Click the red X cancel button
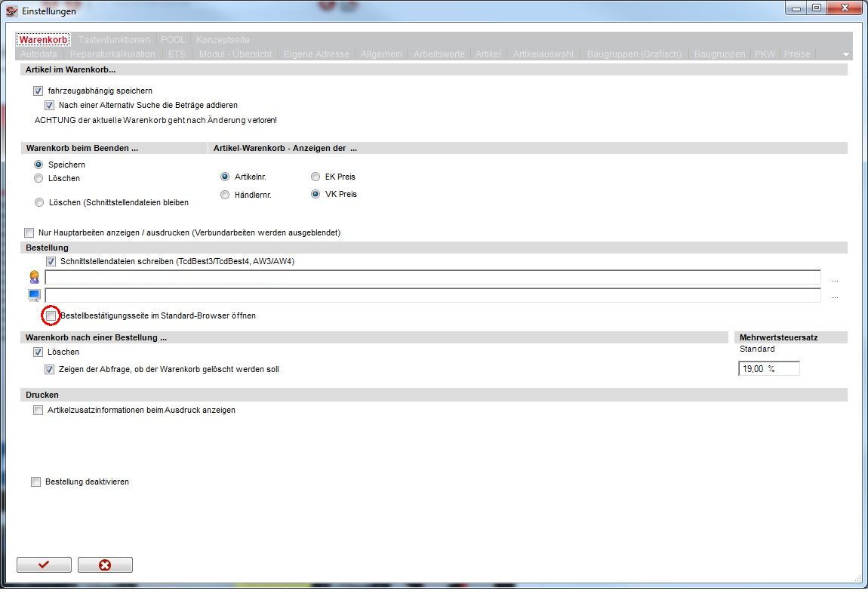Image resolution: width=868 pixels, height=600 pixels. [105, 565]
